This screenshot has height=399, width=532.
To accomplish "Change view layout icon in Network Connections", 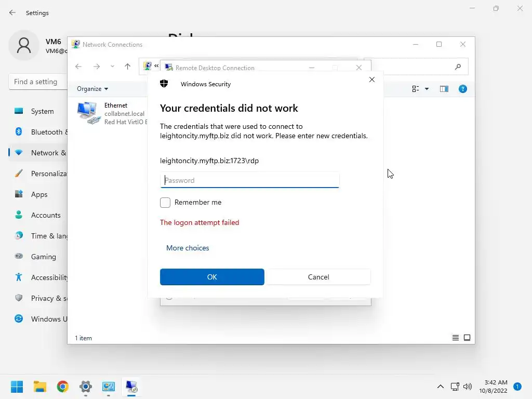I will tap(415, 89).
